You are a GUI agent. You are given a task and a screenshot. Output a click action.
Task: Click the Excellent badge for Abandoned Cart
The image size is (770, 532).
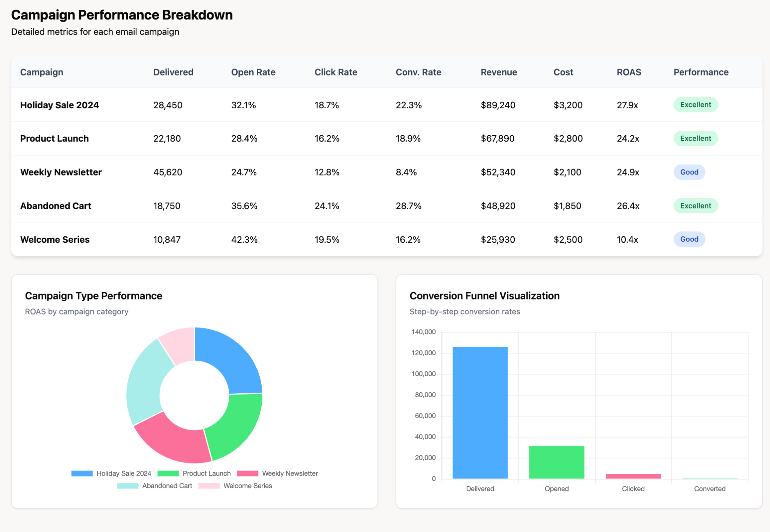click(696, 206)
